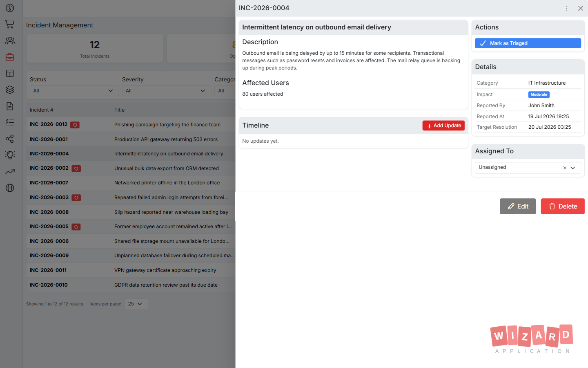Click the Total Incidents summary card
Screen dimensions: 588x368
(x=95, y=49)
